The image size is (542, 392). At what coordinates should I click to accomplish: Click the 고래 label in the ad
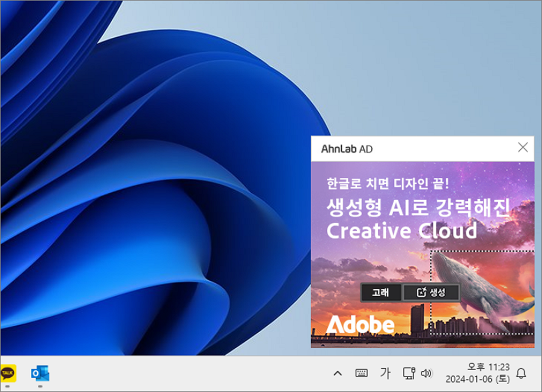point(381,292)
